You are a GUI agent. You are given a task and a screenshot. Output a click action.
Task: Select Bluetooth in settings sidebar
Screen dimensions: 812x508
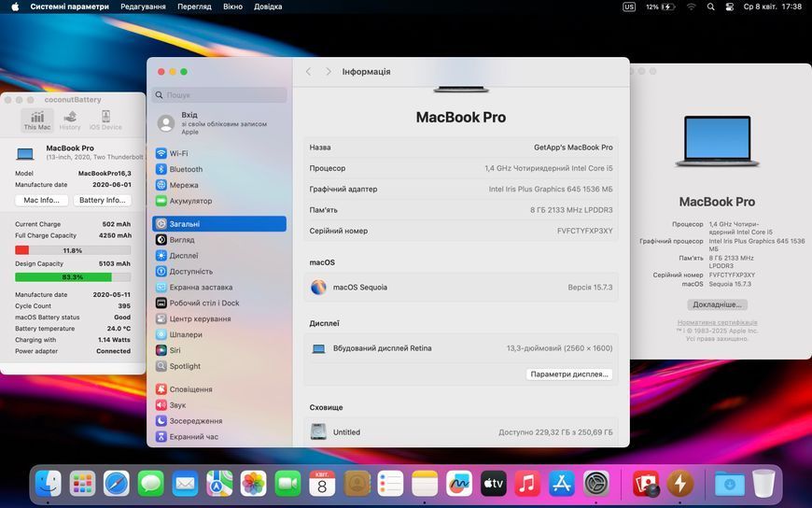point(219,169)
